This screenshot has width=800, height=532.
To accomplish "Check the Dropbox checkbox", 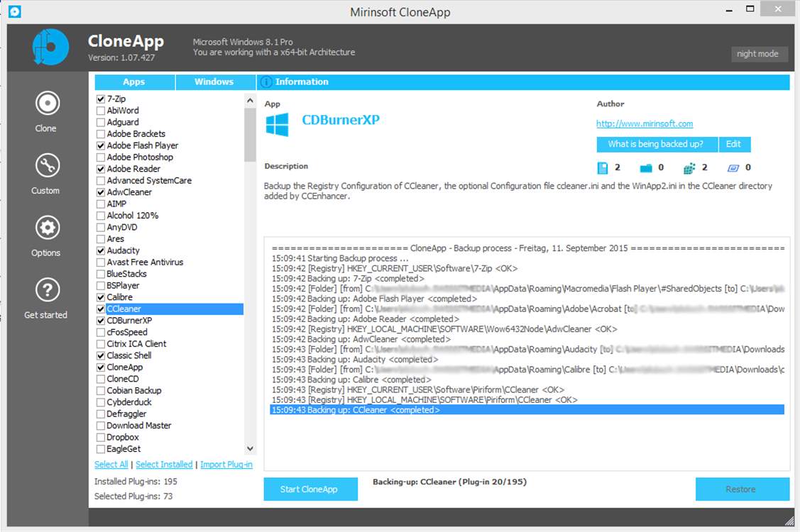I will click(101, 438).
